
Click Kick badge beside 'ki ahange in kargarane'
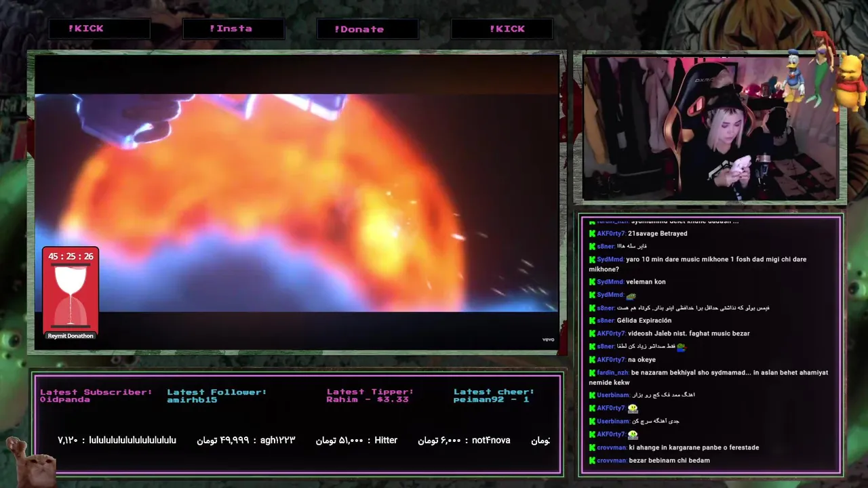pyautogui.click(x=592, y=447)
